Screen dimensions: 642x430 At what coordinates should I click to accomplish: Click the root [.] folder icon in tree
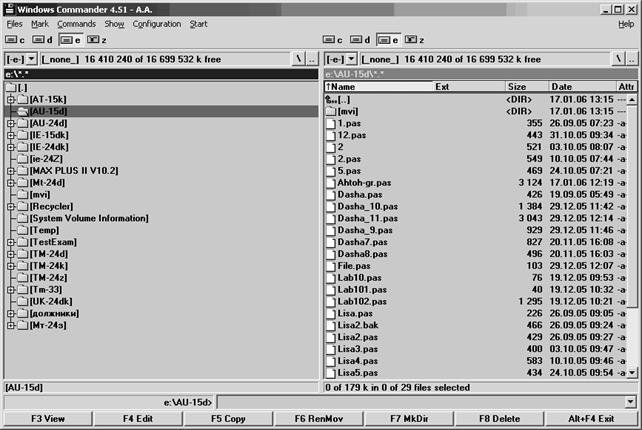[x=11, y=88]
